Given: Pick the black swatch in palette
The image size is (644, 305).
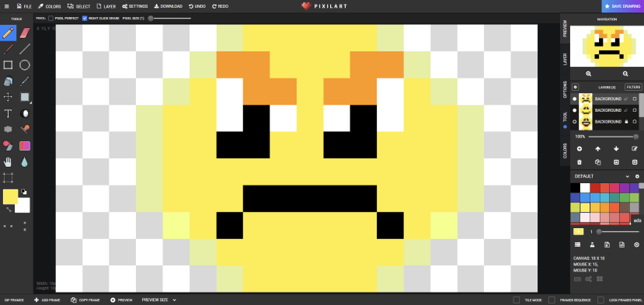Looking at the screenshot, I should click(x=575, y=188).
